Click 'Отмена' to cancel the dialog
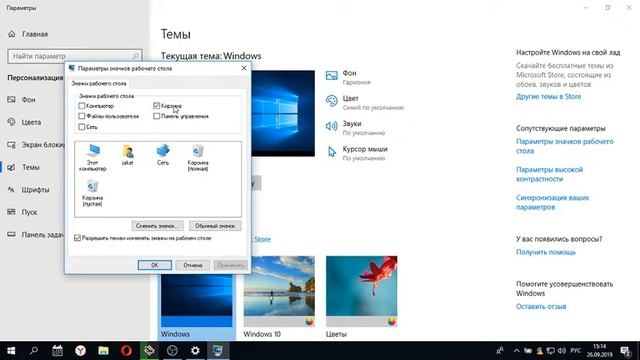 pyautogui.click(x=193, y=265)
